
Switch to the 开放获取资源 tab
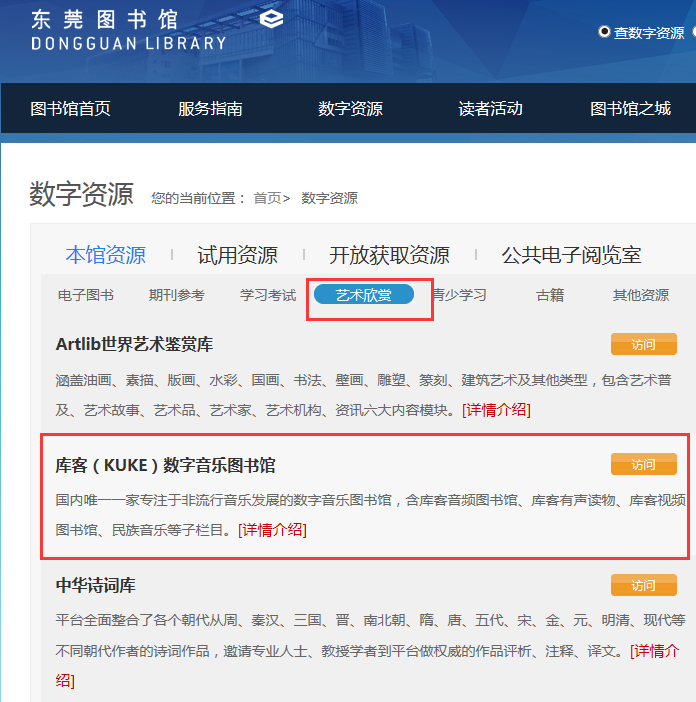389,255
